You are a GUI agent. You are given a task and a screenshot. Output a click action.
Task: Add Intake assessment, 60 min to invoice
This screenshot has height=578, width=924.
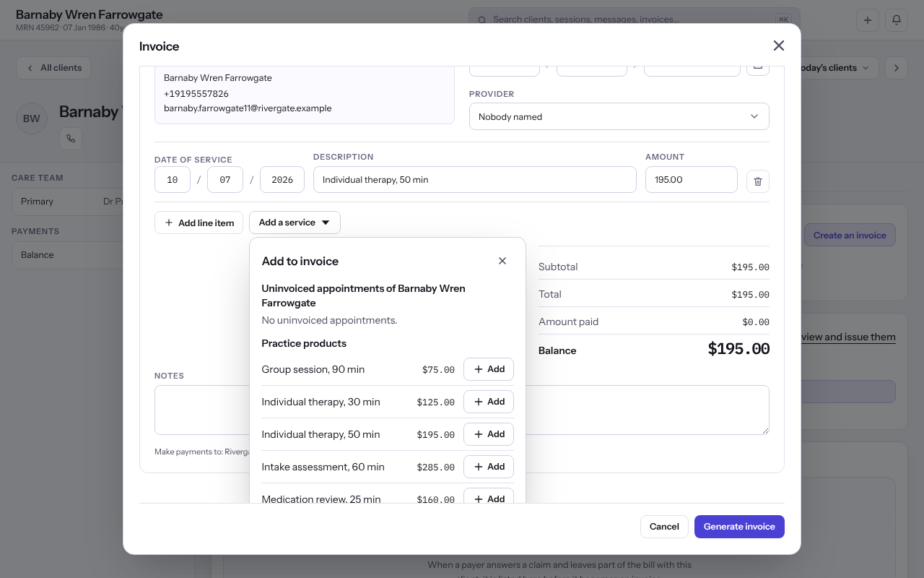click(x=489, y=467)
